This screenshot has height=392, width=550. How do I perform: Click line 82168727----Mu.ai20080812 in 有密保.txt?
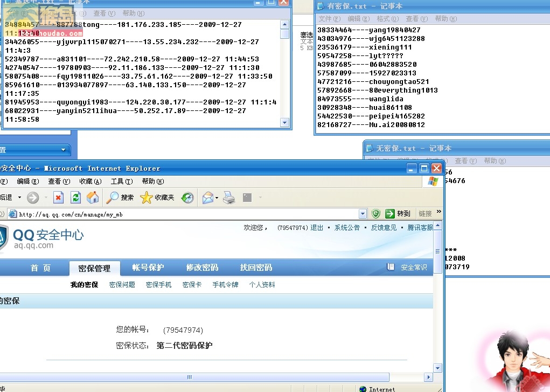pos(371,125)
